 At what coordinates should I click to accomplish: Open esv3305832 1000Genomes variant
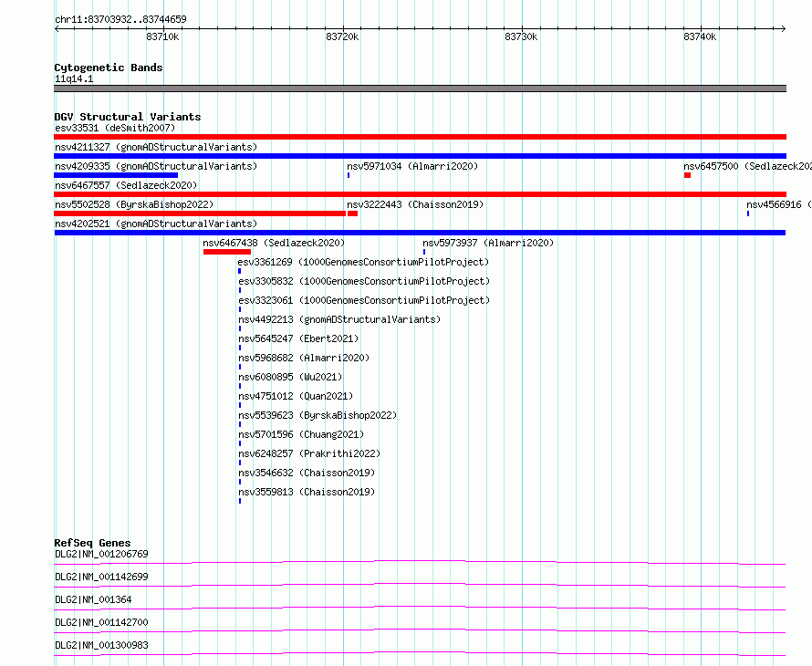point(363,281)
